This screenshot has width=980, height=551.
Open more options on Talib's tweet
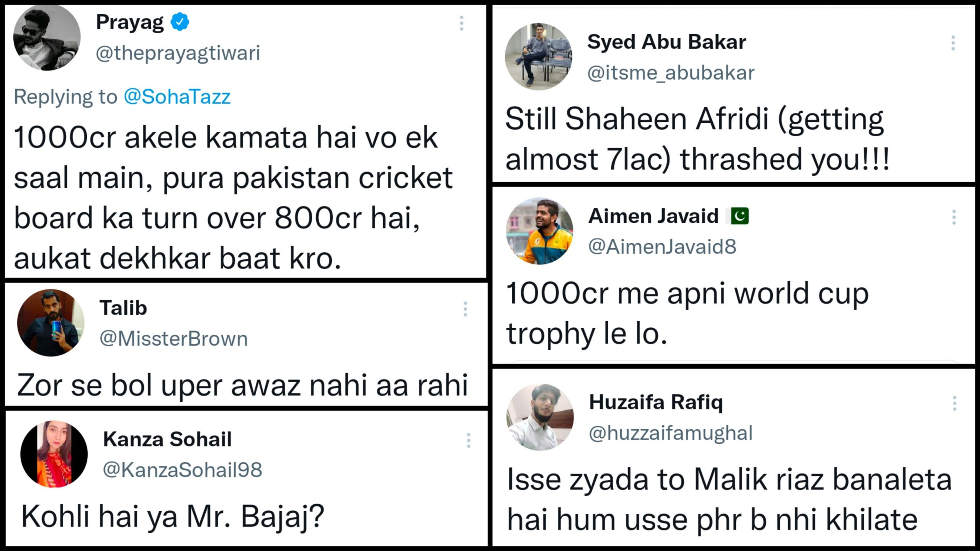click(x=465, y=309)
